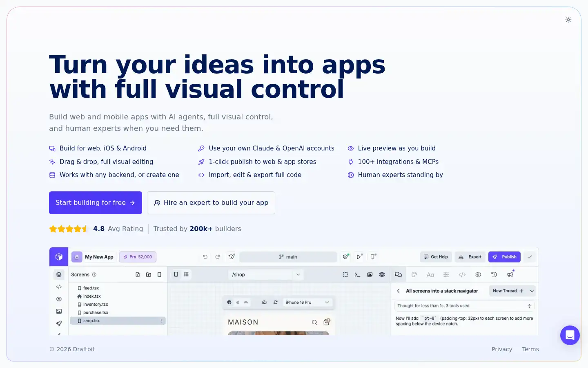Open the code view icon in editor sidebar
Viewport: 588px width, 368px height.
point(59,287)
